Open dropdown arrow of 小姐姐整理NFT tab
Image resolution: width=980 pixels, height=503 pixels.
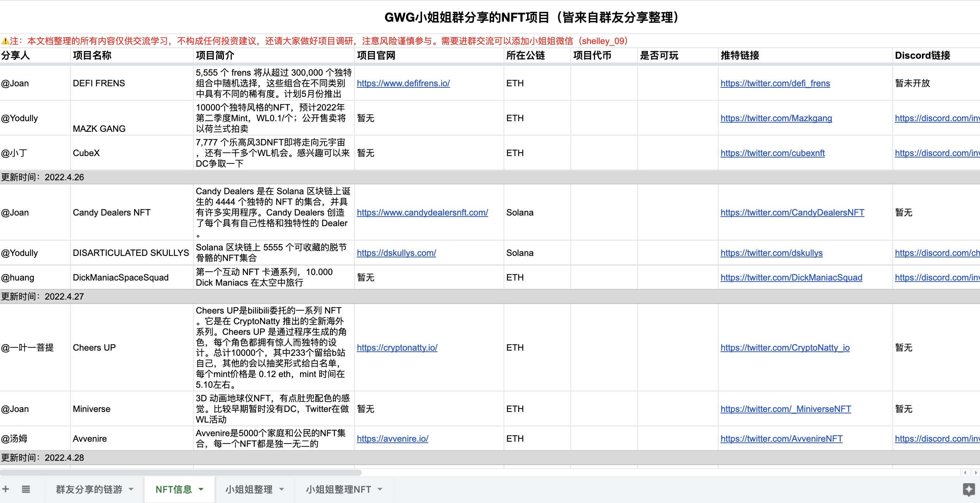380,489
